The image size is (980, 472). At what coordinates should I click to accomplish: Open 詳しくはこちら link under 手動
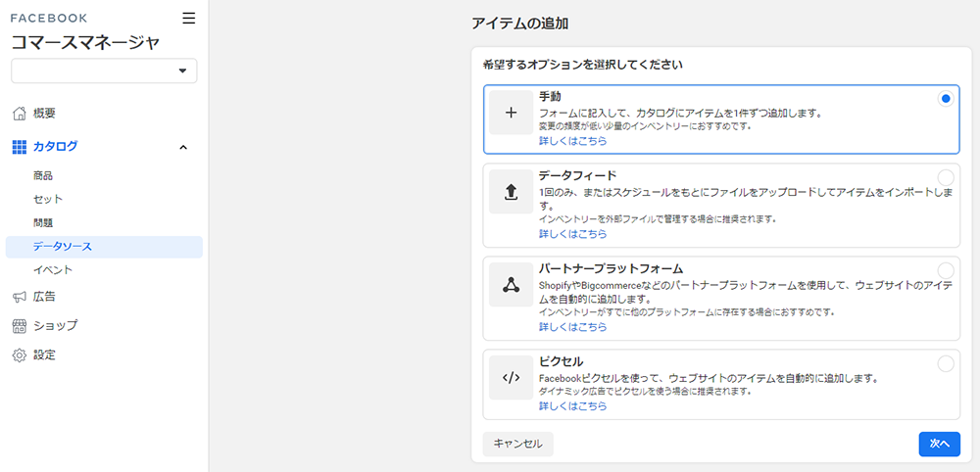click(x=572, y=141)
